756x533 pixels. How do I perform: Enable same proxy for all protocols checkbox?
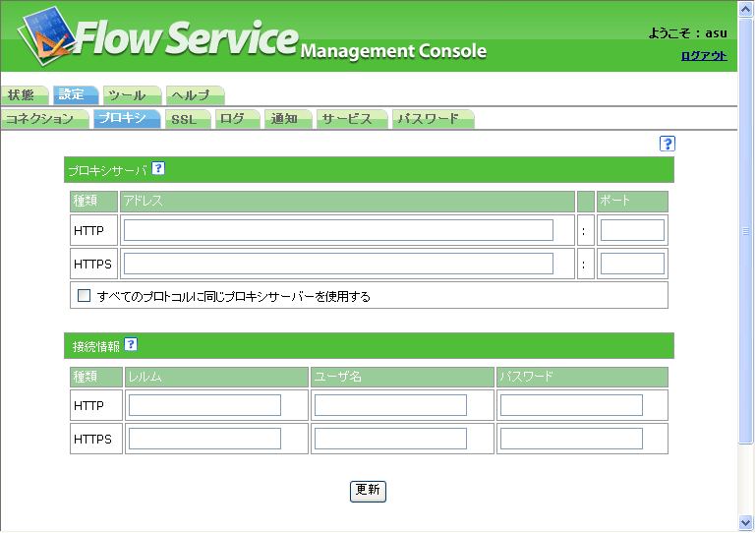click(85, 295)
